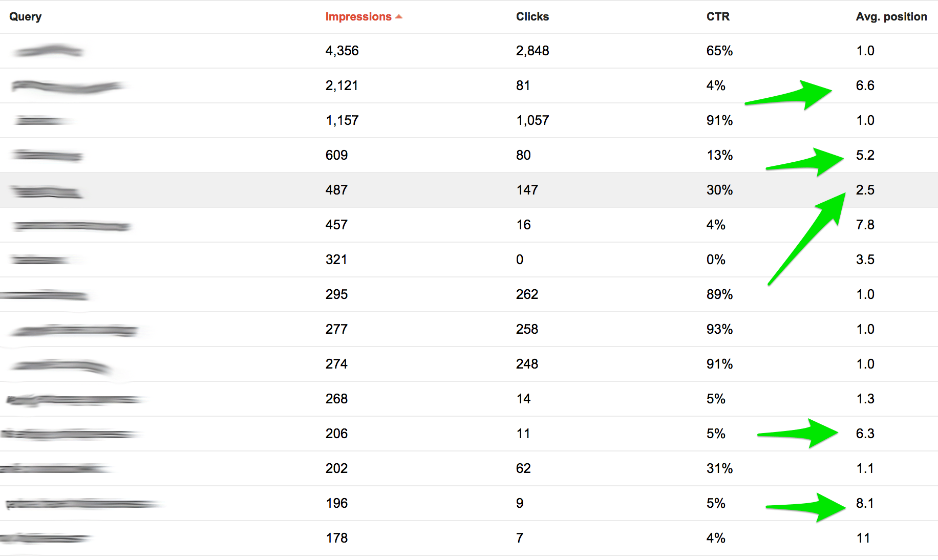Sort table by Impressions column header
Screen dimensions: 938x560
click(x=358, y=16)
